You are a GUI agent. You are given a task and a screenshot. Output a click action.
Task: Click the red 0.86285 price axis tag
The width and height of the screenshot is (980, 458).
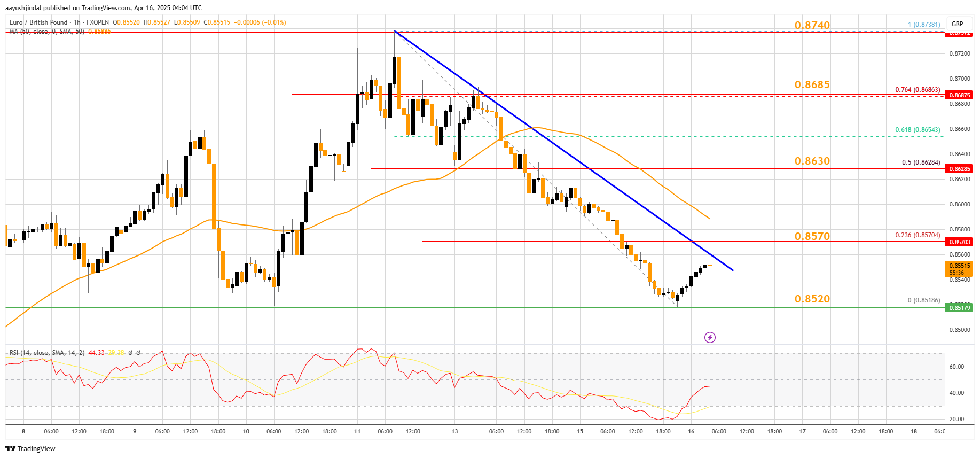coord(959,169)
